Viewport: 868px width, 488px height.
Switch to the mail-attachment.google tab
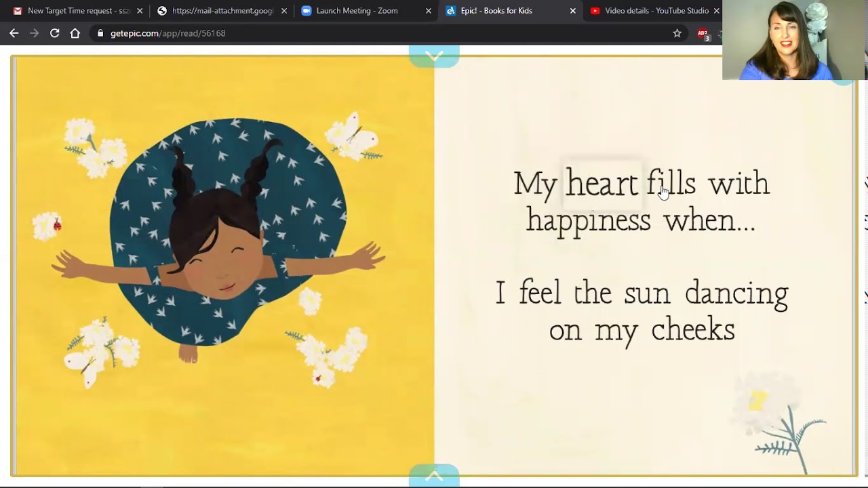coord(222,11)
